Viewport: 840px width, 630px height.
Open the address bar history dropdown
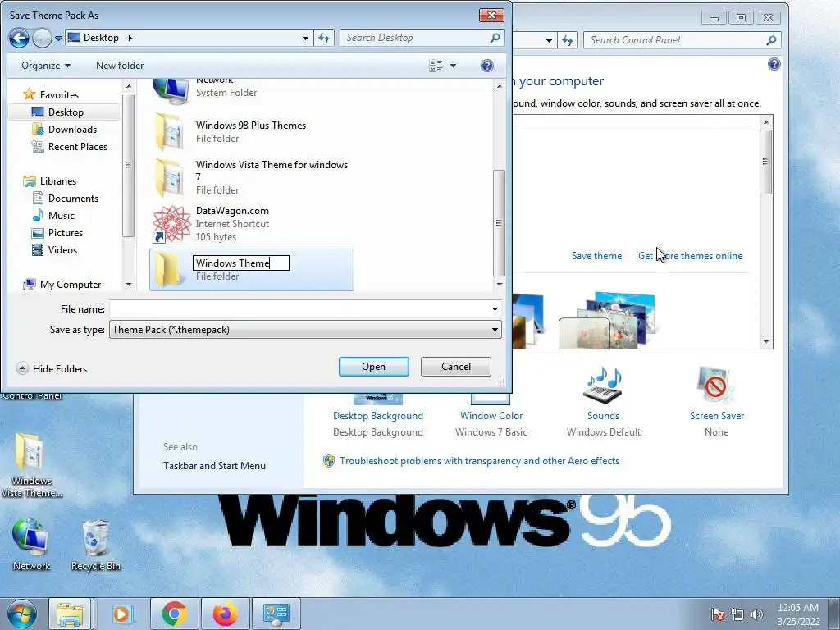pos(305,39)
